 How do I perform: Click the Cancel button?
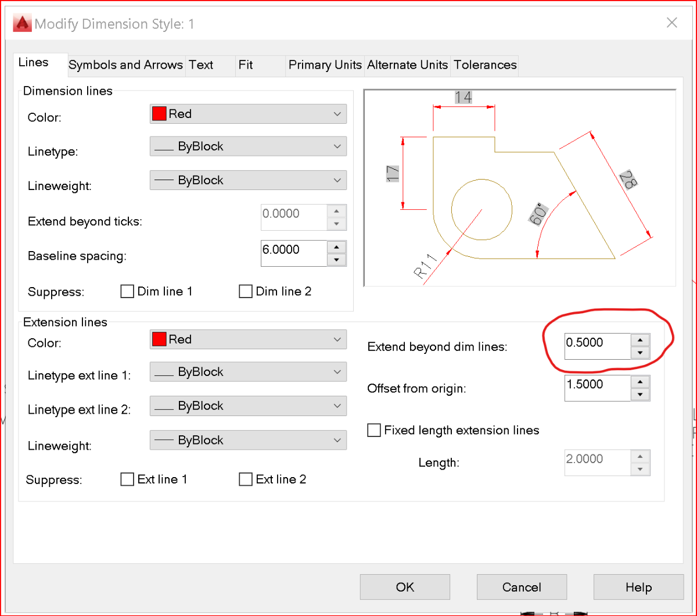(522, 587)
